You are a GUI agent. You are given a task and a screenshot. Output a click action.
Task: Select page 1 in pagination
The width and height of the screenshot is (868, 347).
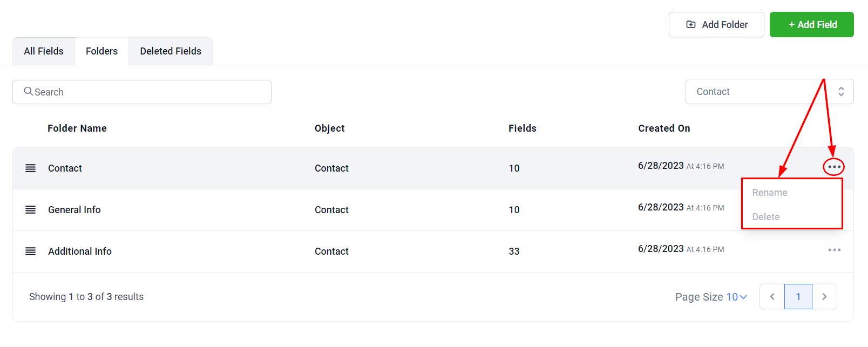tap(798, 297)
